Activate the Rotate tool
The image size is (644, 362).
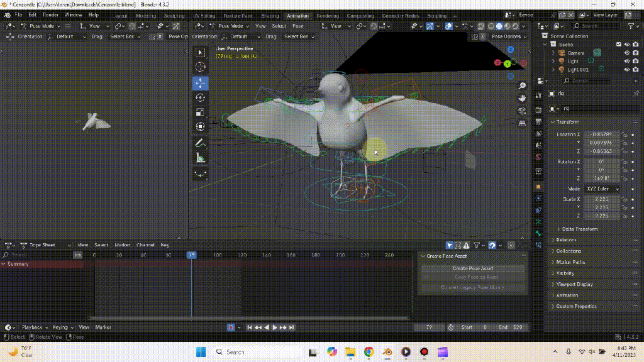(201, 97)
